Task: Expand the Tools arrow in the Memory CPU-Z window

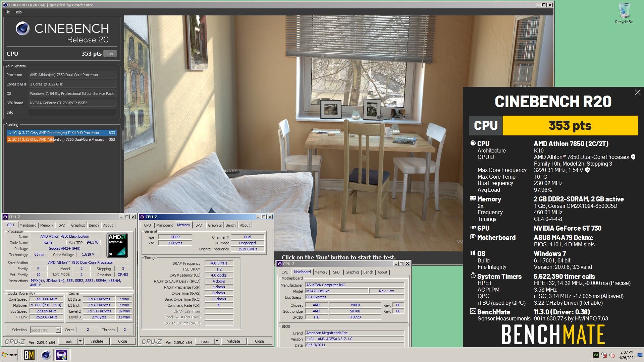Action: coord(217,341)
